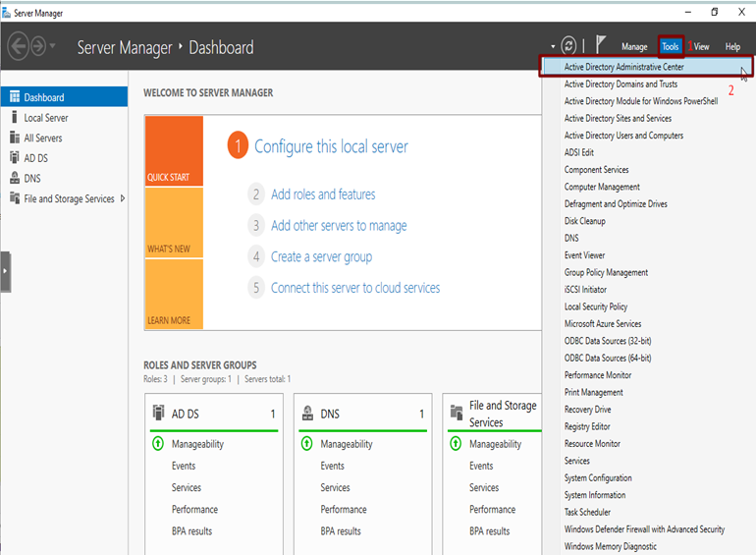Viewport: 756px width, 555px height.
Task: Open Group Policy Management
Action: (606, 272)
